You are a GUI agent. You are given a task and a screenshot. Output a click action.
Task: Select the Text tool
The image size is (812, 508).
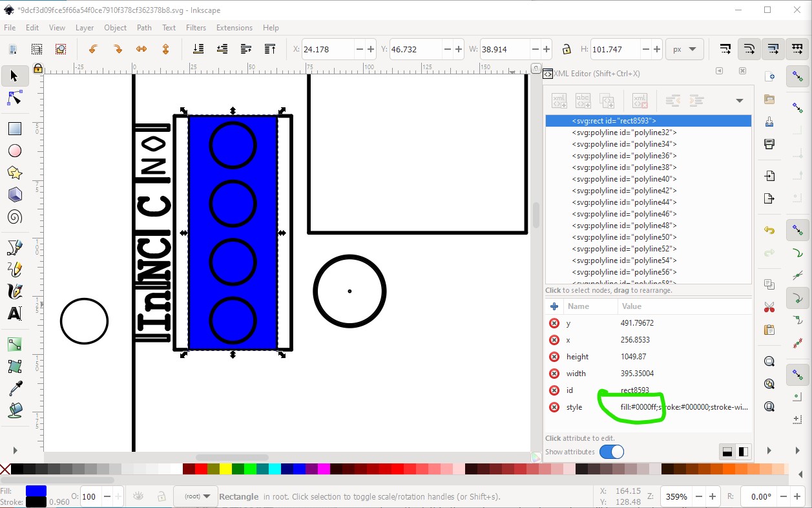(x=14, y=313)
